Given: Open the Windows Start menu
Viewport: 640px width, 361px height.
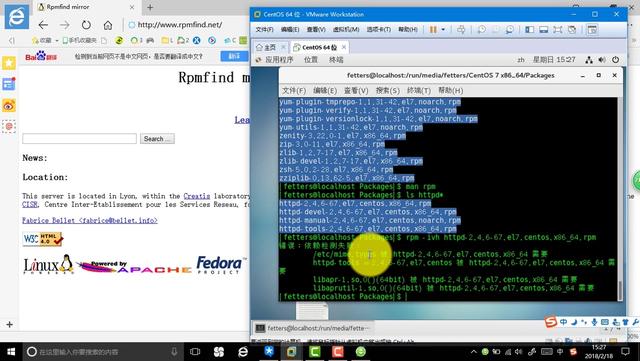Looking at the screenshot, I should tap(11, 352).
